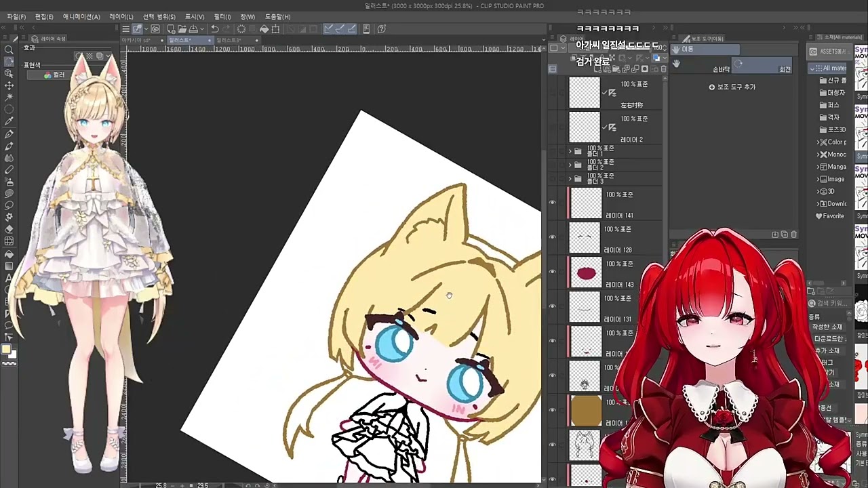Click the Redo arrow in command bar
The image size is (868, 488).
click(227, 28)
